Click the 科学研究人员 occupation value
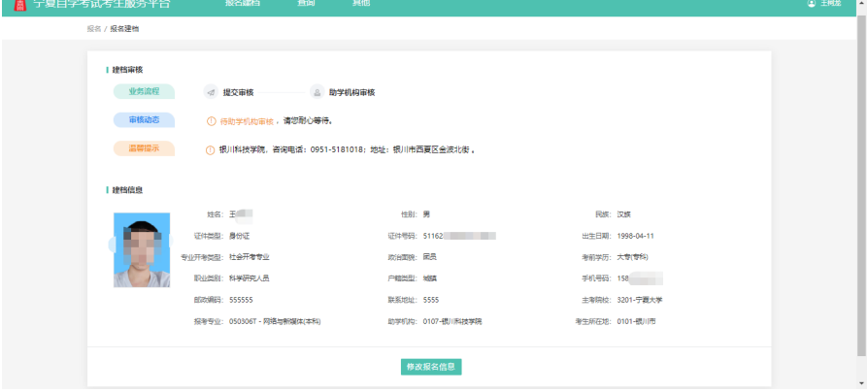The width and height of the screenshot is (868, 392). point(250,278)
